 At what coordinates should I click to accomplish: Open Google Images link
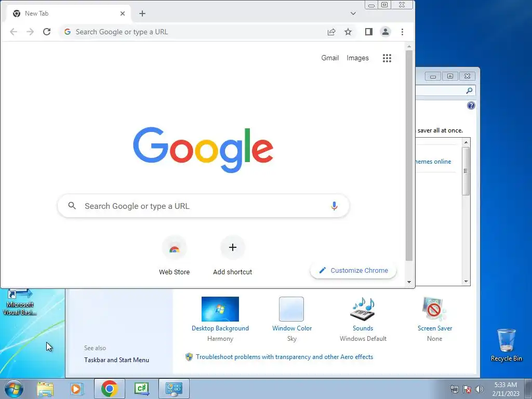357,58
